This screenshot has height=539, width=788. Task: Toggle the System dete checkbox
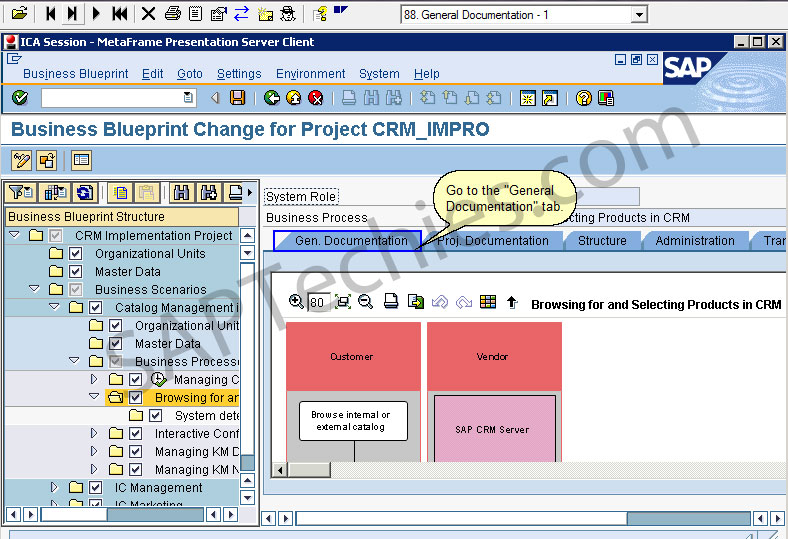pyautogui.click(x=155, y=416)
